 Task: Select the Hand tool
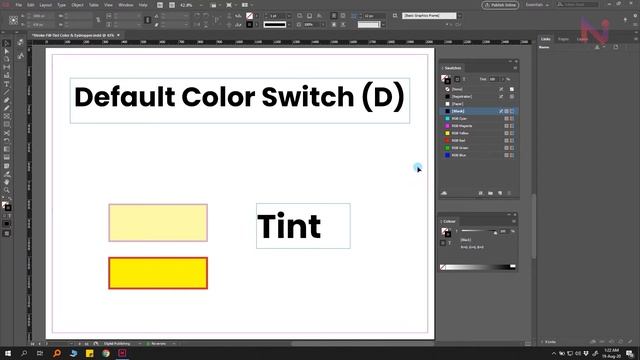(7, 182)
